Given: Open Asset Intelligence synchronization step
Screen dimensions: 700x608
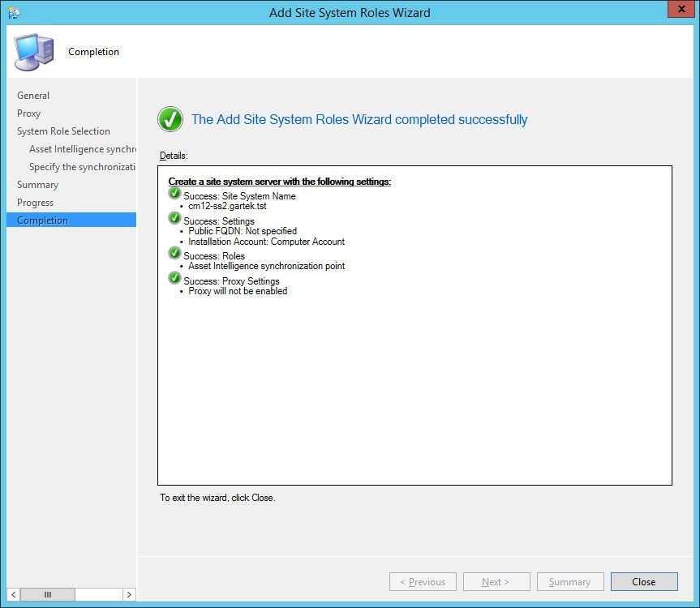Looking at the screenshot, I should coord(83,149).
